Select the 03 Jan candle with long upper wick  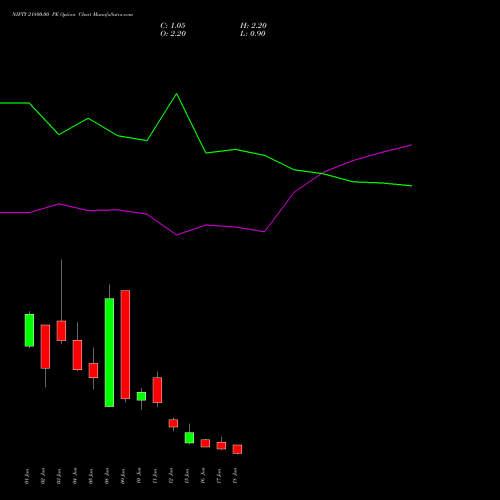(61, 331)
